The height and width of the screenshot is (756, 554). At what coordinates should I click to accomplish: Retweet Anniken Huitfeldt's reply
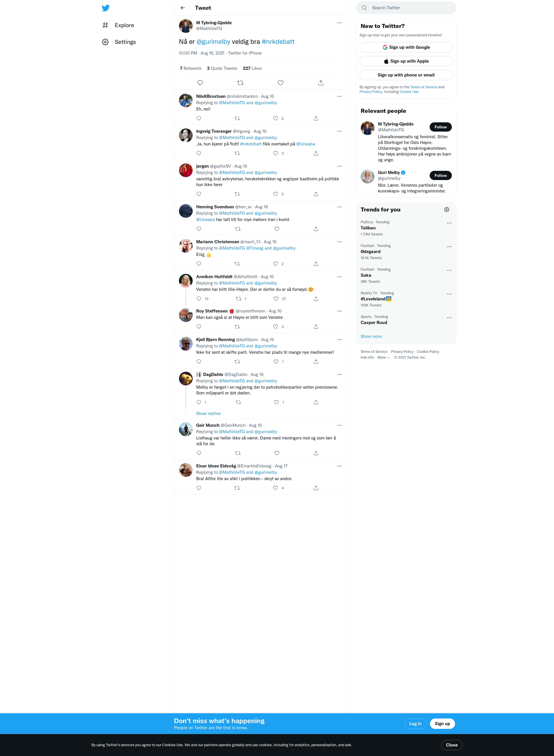(x=238, y=299)
